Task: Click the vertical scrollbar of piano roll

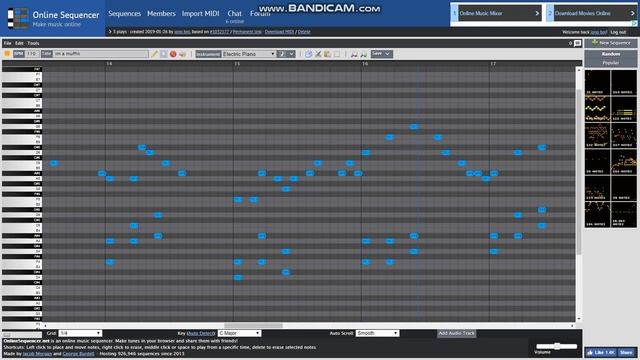Action: click(x=579, y=171)
